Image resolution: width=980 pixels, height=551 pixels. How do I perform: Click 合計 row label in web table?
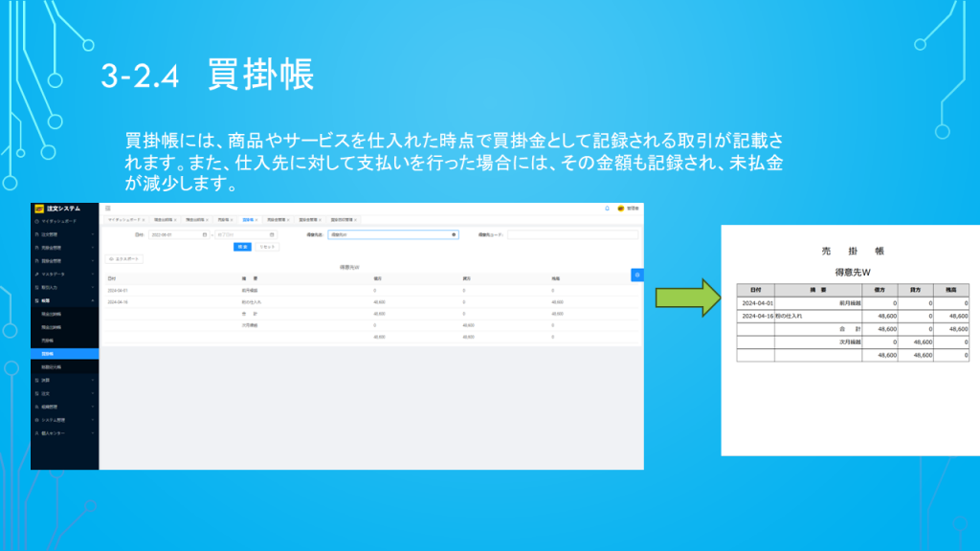pos(250,314)
